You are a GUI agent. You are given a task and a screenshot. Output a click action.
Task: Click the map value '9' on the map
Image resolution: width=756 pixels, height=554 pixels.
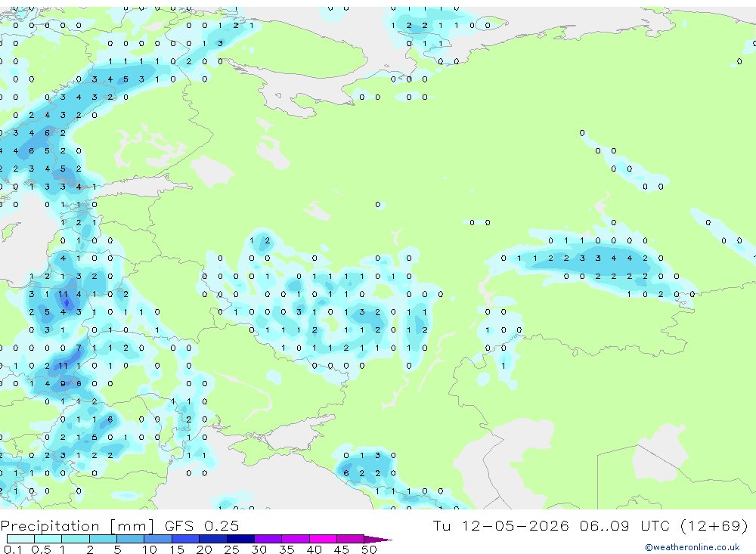[63, 384]
